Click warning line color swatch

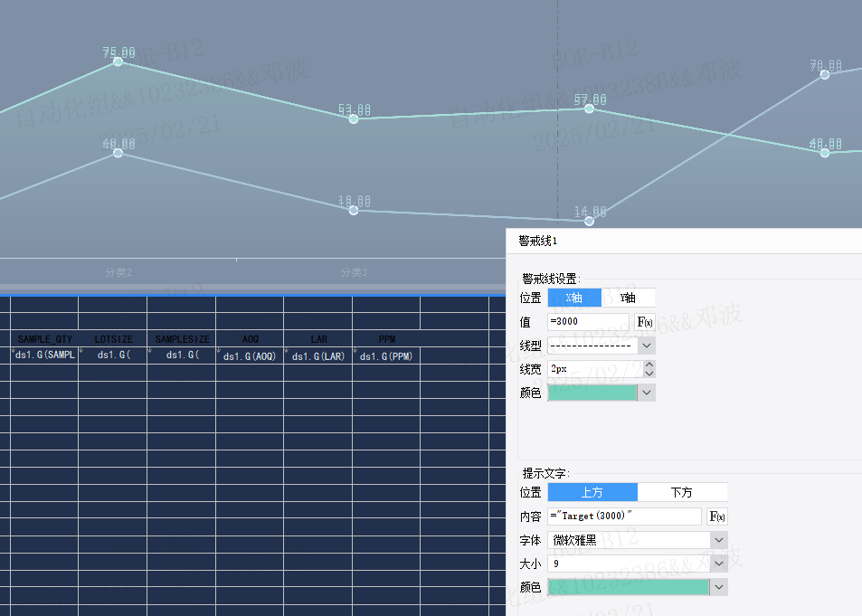(592, 393)
